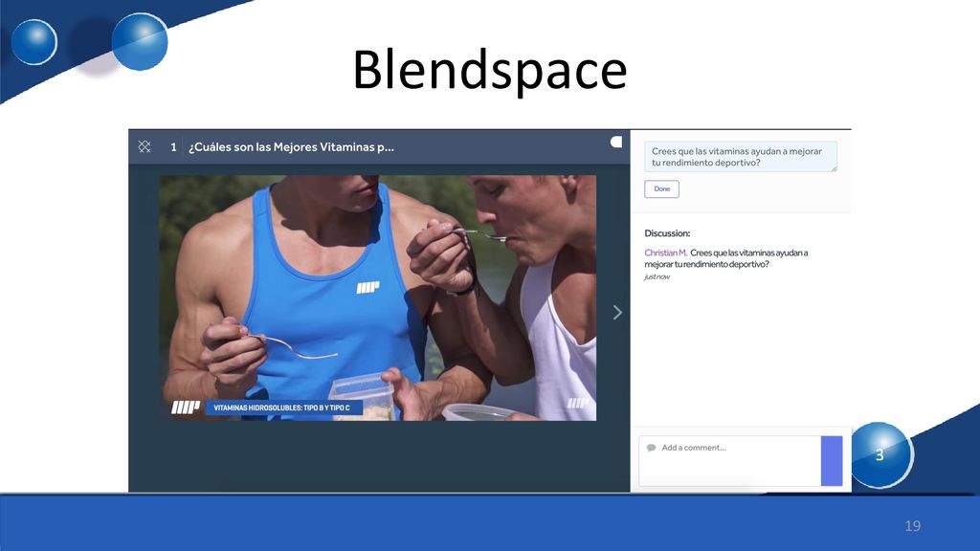Click the 'VITAMINAS HIDROSOLUBLES' video caption banner
The width and height of the screenshot is (980, 551).
(x=282, y=408)
